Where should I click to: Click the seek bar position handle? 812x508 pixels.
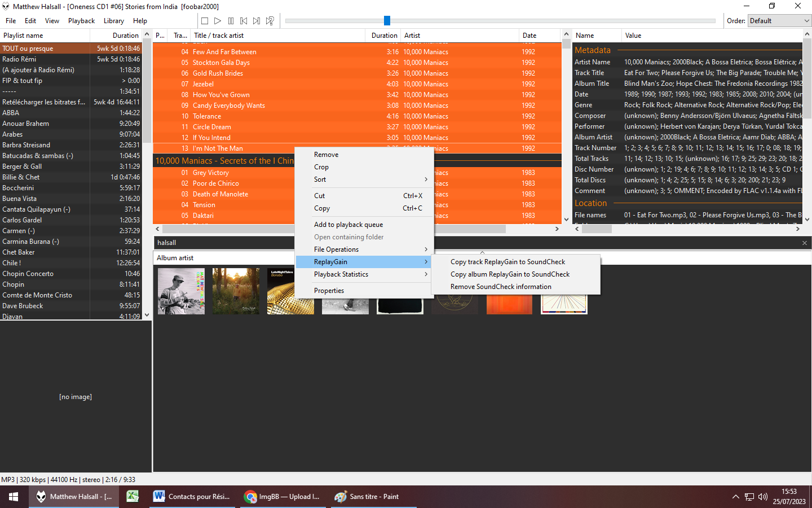[x=387, y=21]
